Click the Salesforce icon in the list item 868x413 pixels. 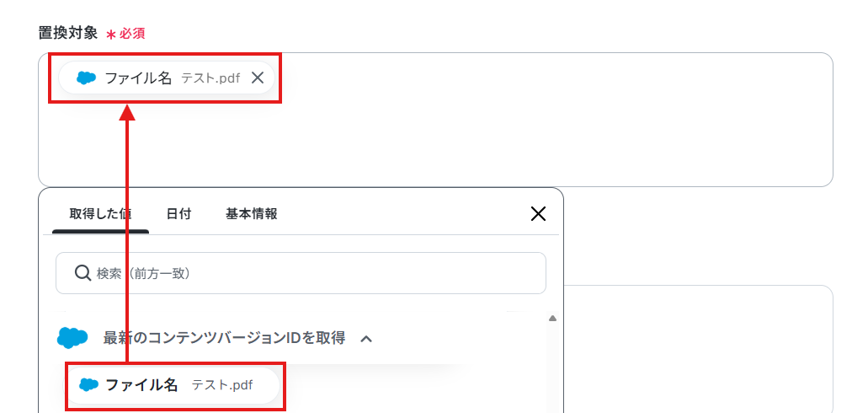[88, 385]
